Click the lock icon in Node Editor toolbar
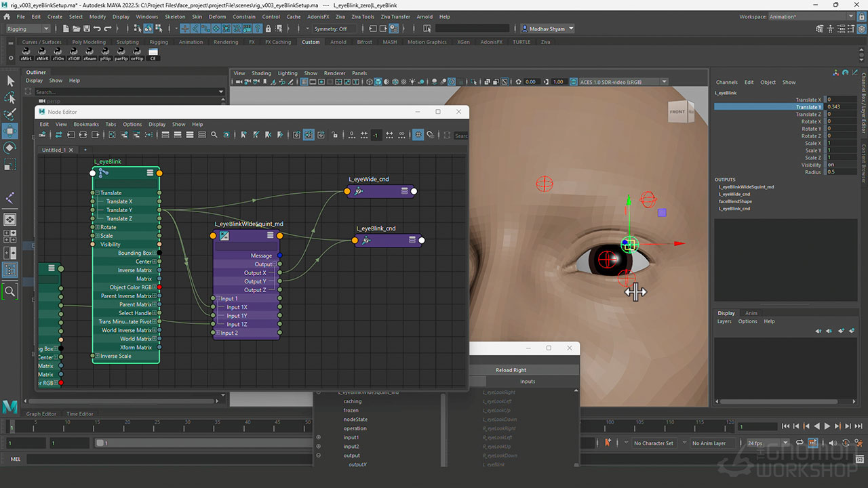 coord(334,135)
